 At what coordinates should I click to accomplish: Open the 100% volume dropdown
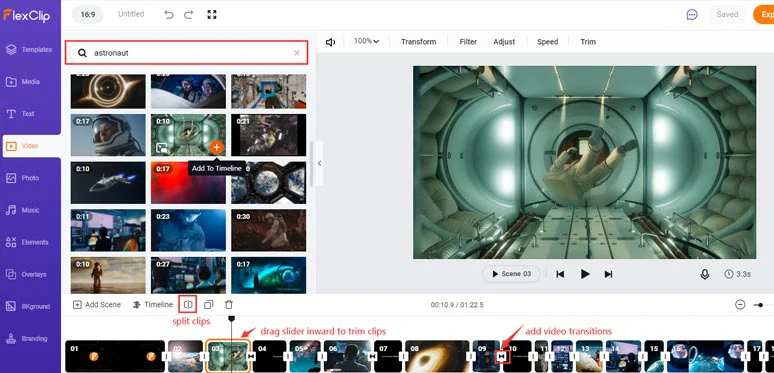click(x=366, y=41)
